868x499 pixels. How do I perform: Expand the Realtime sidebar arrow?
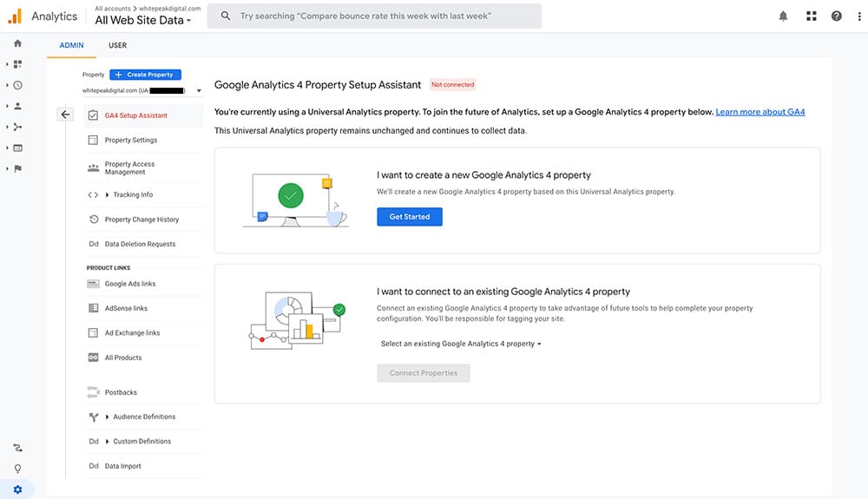[x=7, y=85]
